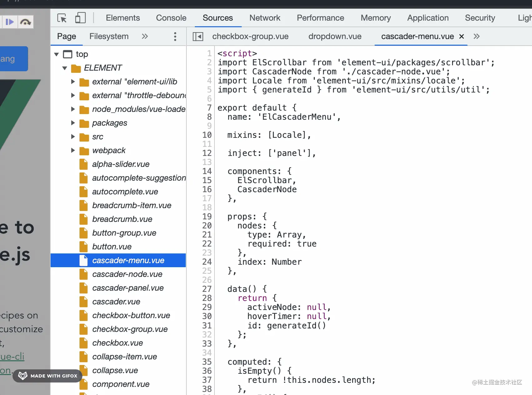Open breadcrumb.vue file
Screen dimensions: 532x395
(122, 219)
